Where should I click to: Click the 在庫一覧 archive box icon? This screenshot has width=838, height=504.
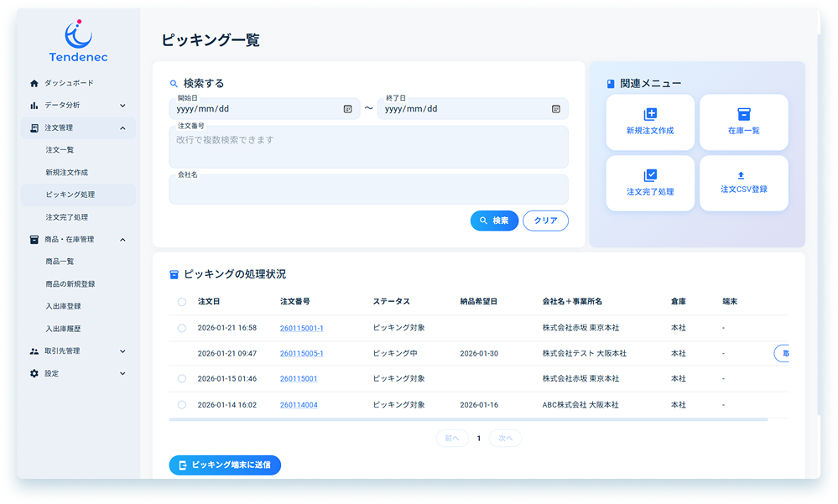point(743,115)
